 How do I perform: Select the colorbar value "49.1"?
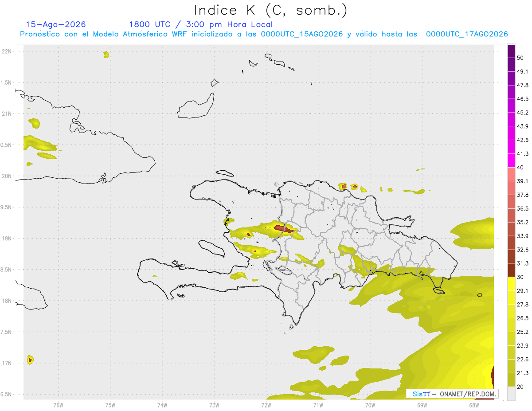click(x=523, y=71)
